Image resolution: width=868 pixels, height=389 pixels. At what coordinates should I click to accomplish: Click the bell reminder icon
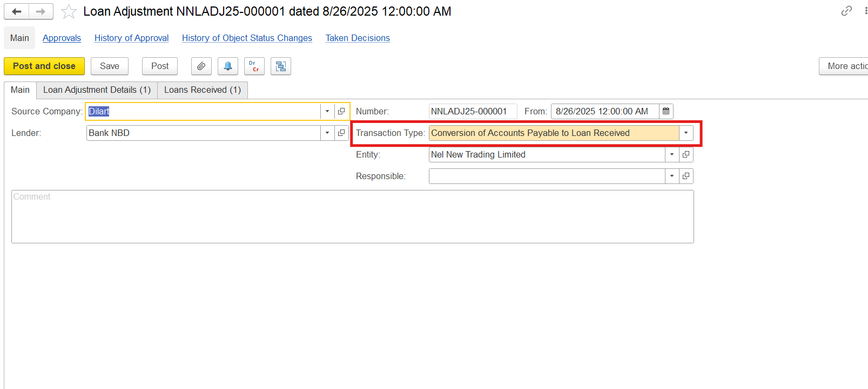pos(227,66)
